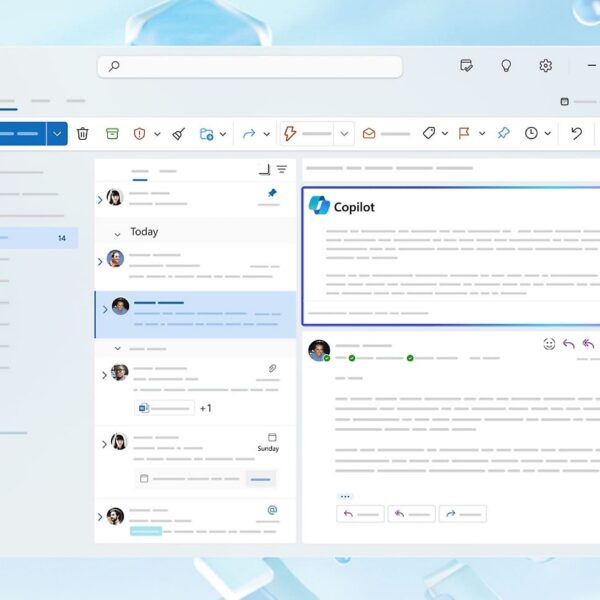The width and height of the screenshot is (600, 600).
Task: Report message with the shield icon
Action: point(139,134)
